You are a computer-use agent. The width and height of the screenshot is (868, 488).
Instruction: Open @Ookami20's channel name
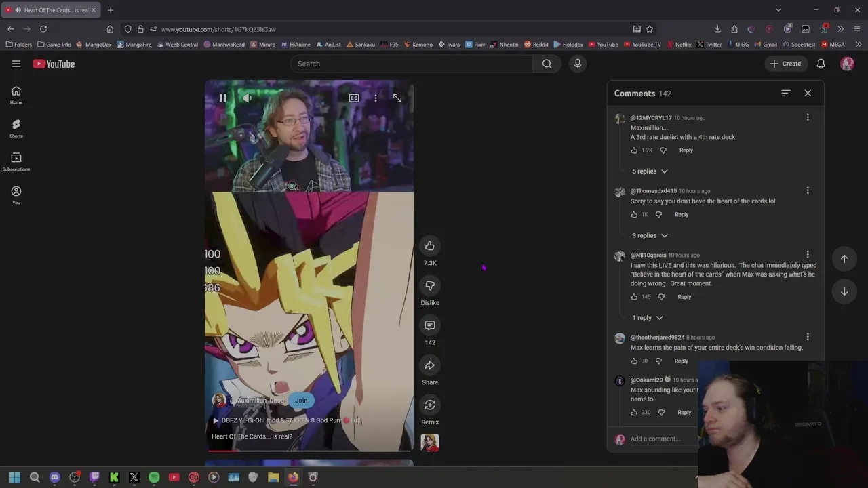tap(646, 380)
